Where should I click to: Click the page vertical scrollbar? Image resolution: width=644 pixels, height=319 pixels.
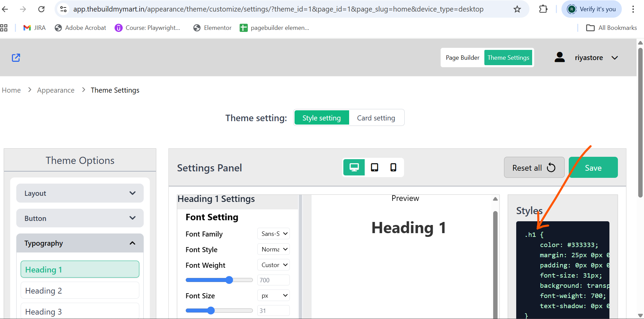(x=640, y=122)
